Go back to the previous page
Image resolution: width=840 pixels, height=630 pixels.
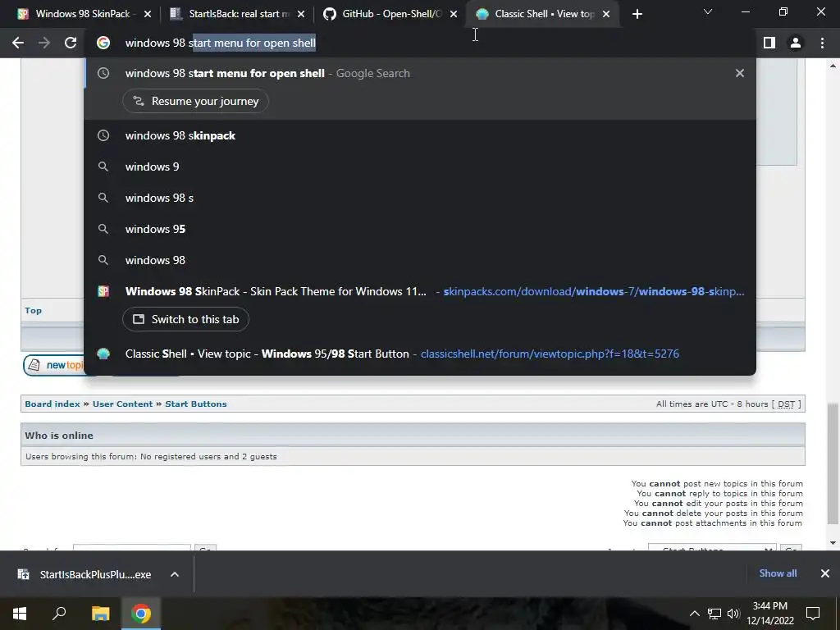[x=18, y=43]
